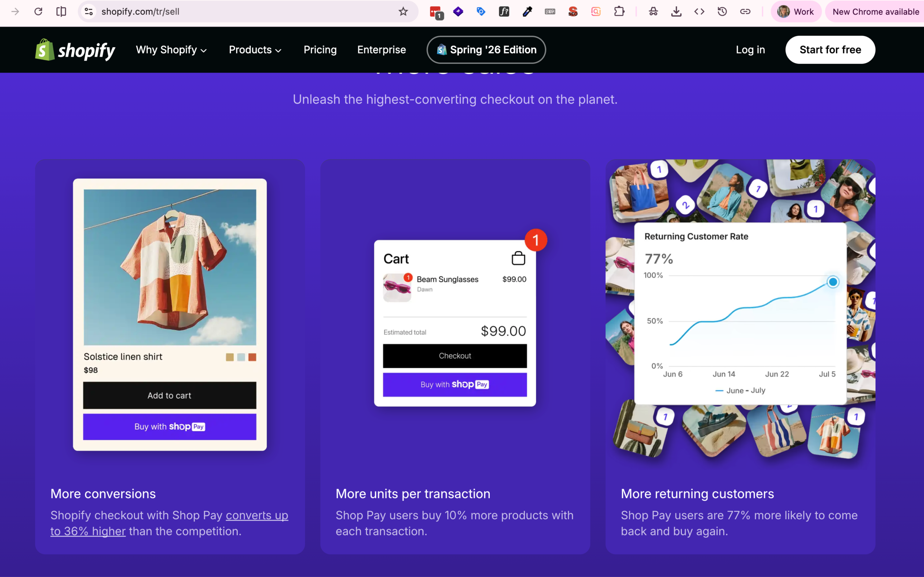Click the Add to cart button
The image size is (924, 577).
pos(170,395)
